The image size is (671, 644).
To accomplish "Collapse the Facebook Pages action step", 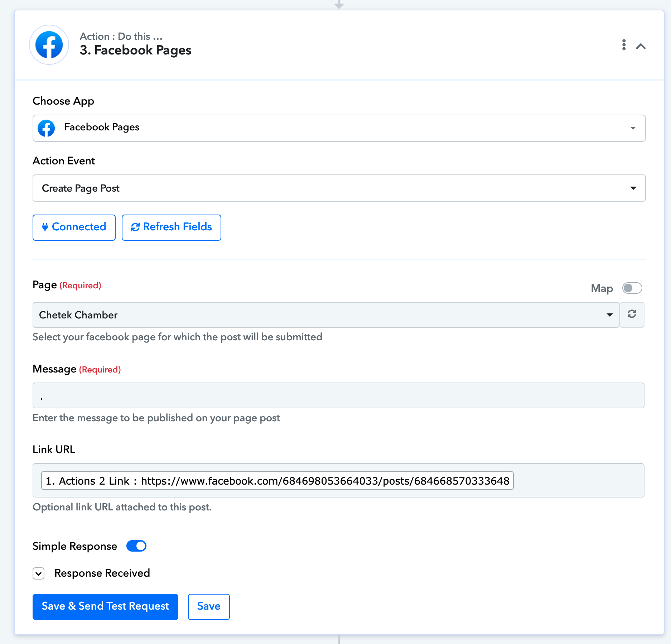I will (641, 46).
